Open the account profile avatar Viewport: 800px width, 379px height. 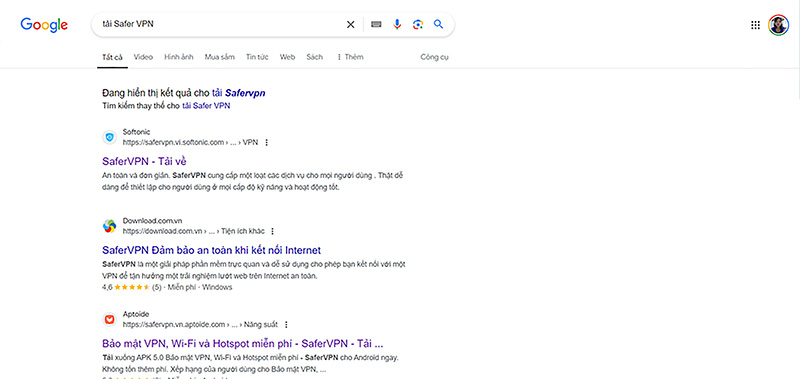pyautogui.click(x=779, y=25)
